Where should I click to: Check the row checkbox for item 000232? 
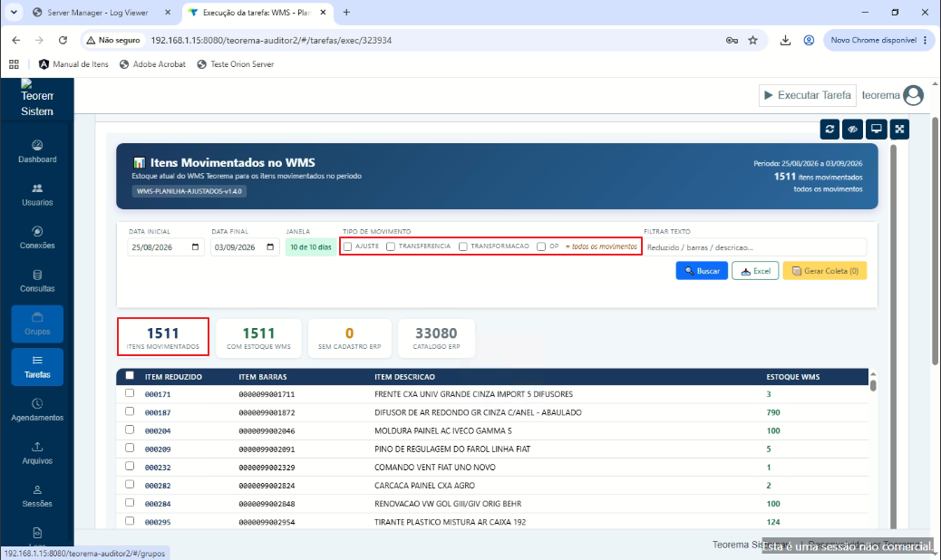pyautogui.click(x=130, y=466)
